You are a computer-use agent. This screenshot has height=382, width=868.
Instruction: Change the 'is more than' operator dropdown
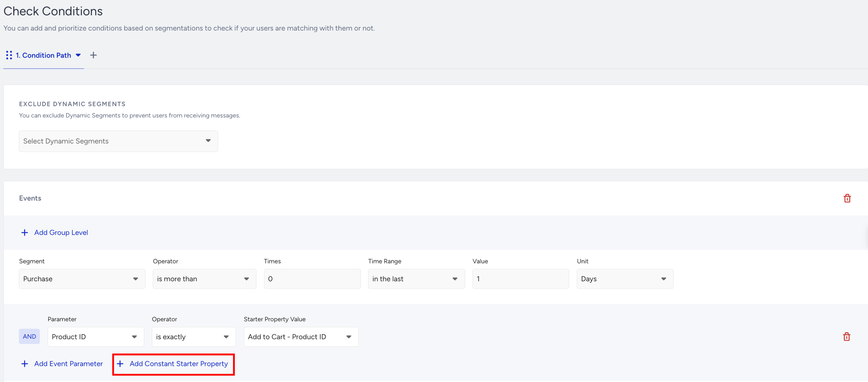pyautogui.click(x=204, y=279)
